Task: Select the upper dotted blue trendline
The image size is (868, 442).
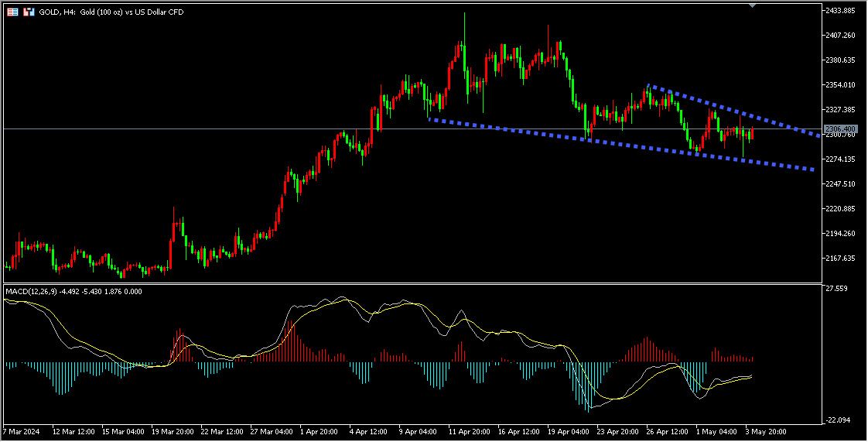Action: pyautogui.click(x=727, y=108)
